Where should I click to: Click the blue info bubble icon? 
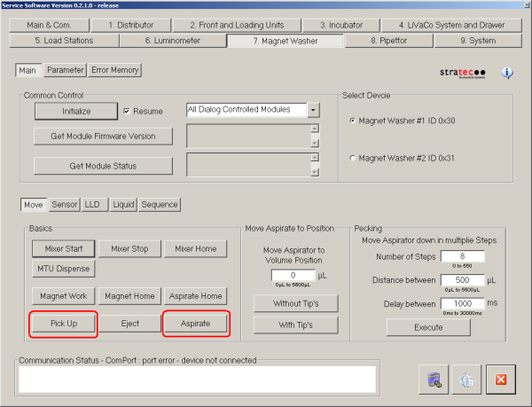[x=507, y=73]
